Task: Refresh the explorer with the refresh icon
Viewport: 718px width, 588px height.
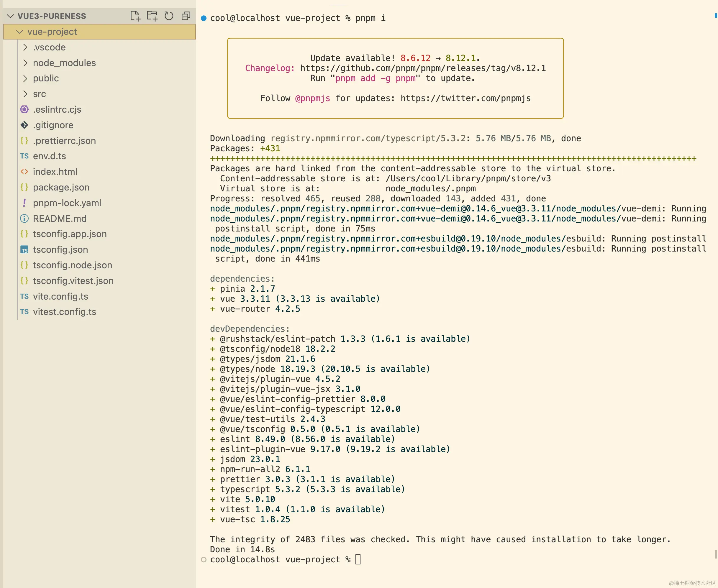Action: coord(169,16)
